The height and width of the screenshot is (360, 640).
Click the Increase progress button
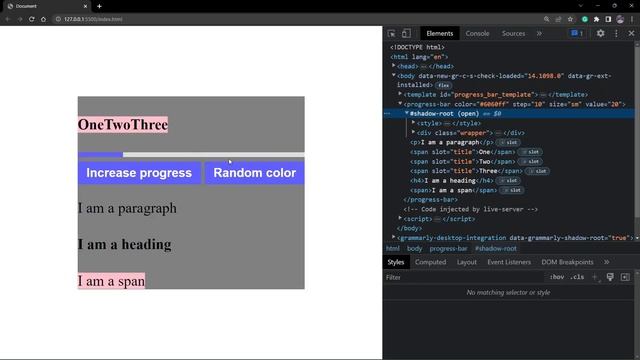(139, 173)
